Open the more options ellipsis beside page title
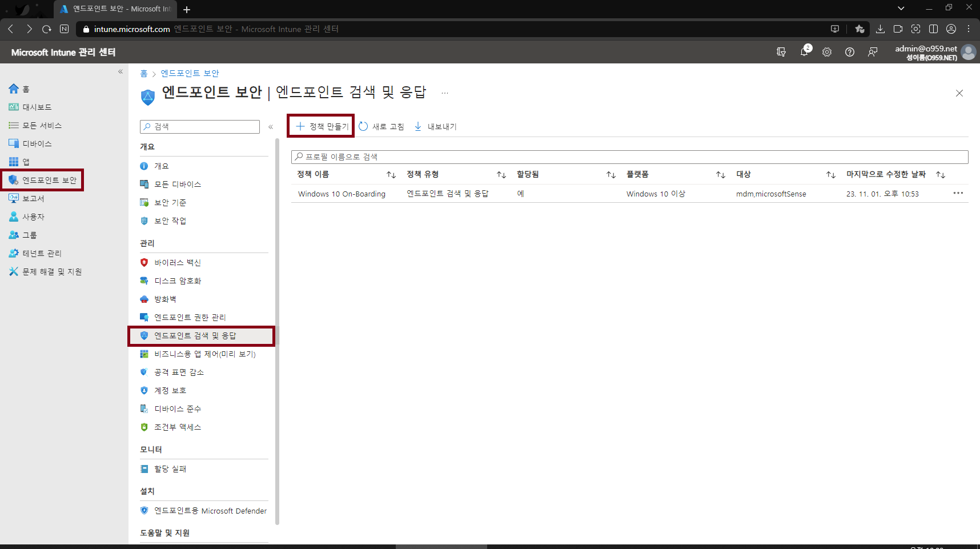This screenshot has height=549, width=980. tap(445, 93)
